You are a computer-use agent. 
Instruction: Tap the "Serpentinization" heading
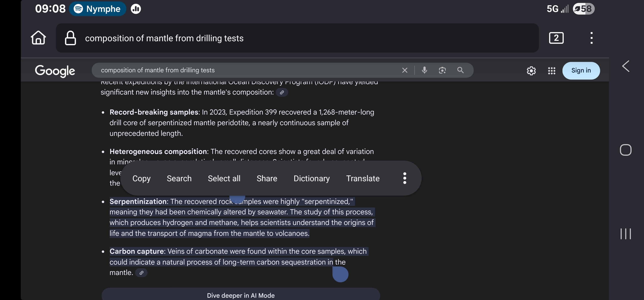click(x=138, y=201)
